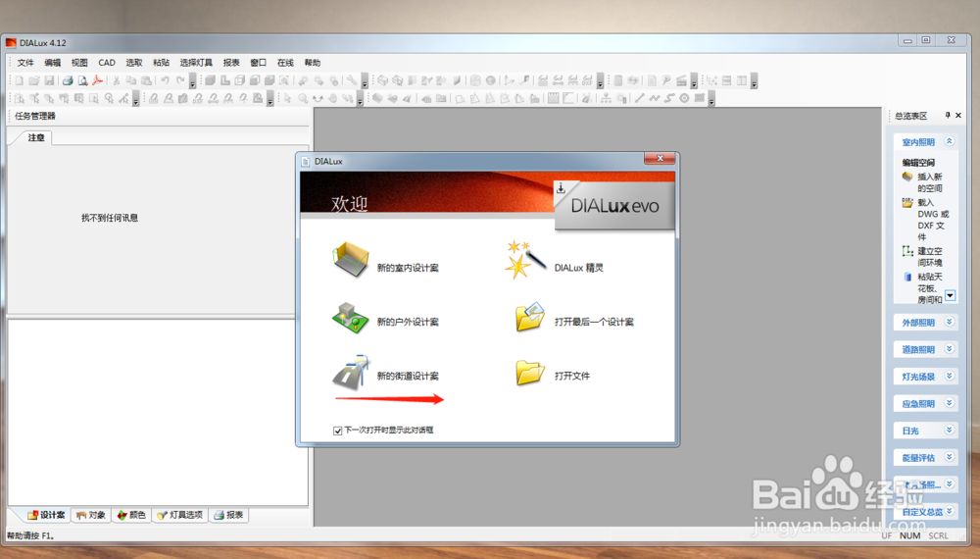Select the 注意 tab in task manager
The width and height of the screenshot is (980, 559).
(x=36, y=137)
